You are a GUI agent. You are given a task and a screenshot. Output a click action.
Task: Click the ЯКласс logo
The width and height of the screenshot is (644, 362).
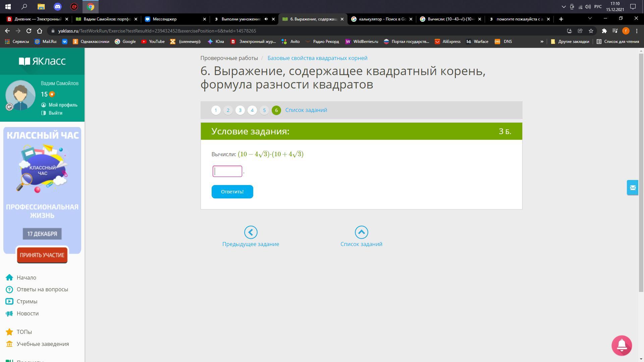click(x=42, y=61)
